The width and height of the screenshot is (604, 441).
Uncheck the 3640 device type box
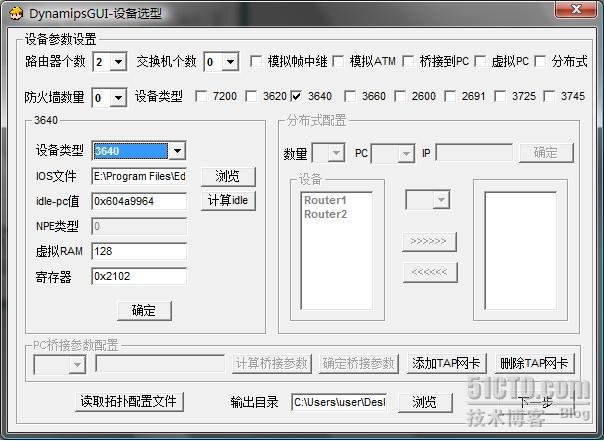click(x=296, y=96)
